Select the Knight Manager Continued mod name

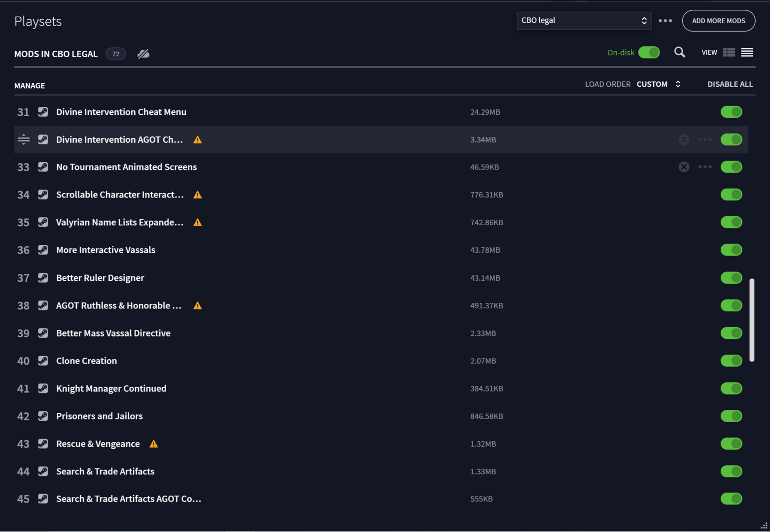111,388
